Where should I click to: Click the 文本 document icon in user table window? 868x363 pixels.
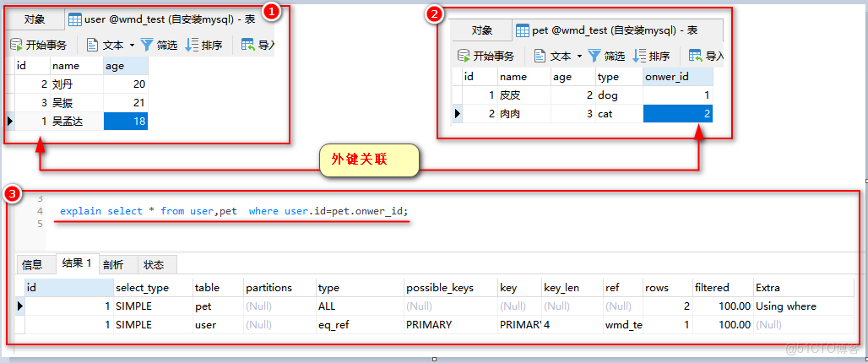click(92, 45)
